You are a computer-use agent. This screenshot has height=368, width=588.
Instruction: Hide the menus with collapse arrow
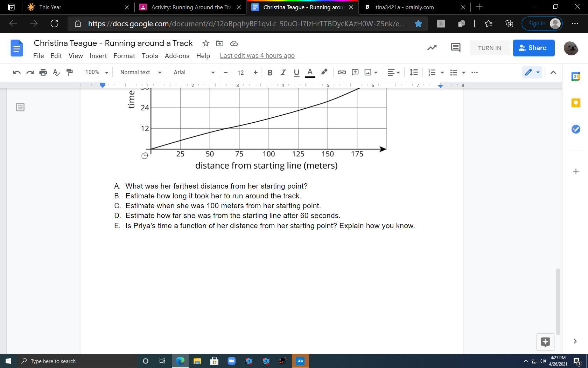pyautogui.click(x=553, y=72)
